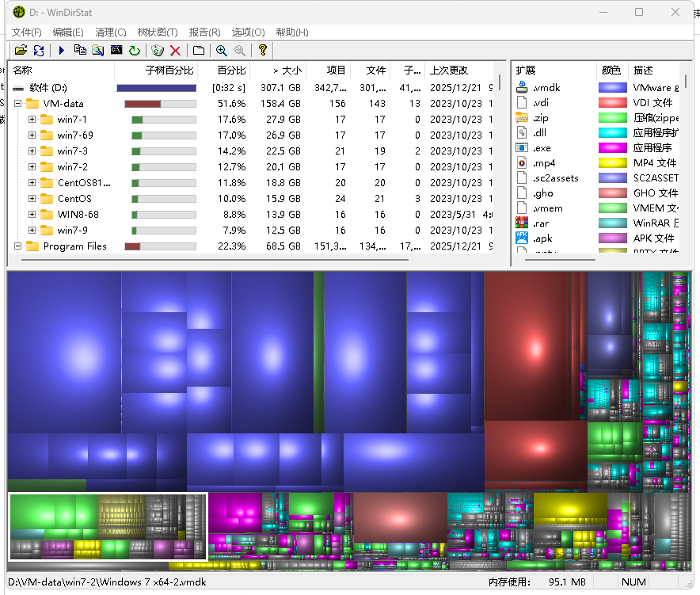Click the Copy Path toolbar icon
The image size is (700, 595).
(x=80, y=51)
